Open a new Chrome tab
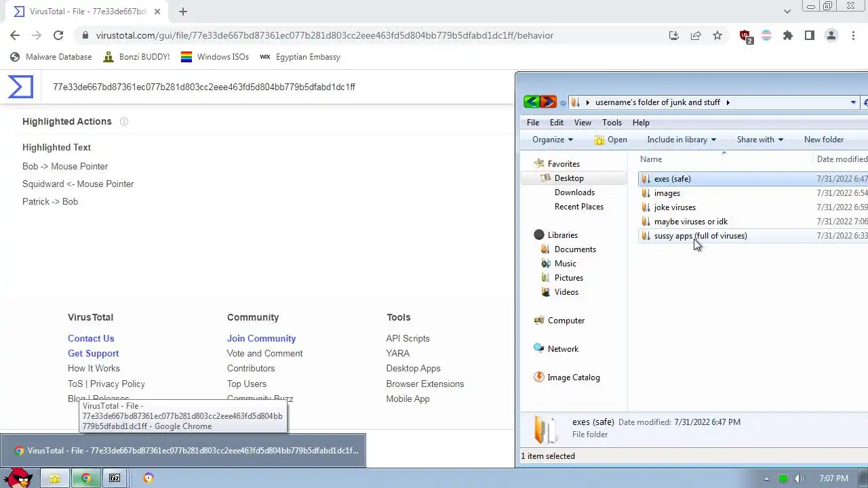 [183, 12]
